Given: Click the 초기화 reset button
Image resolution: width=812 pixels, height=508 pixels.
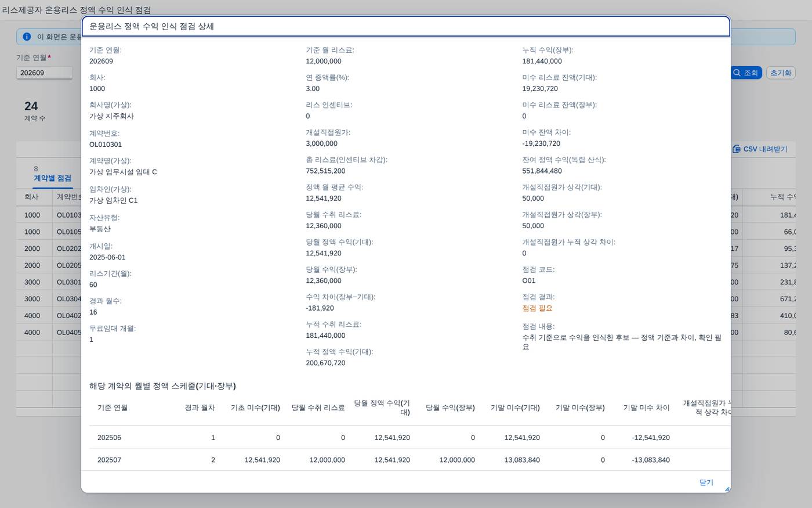Looking at the screenshot, I should [781, 73].
